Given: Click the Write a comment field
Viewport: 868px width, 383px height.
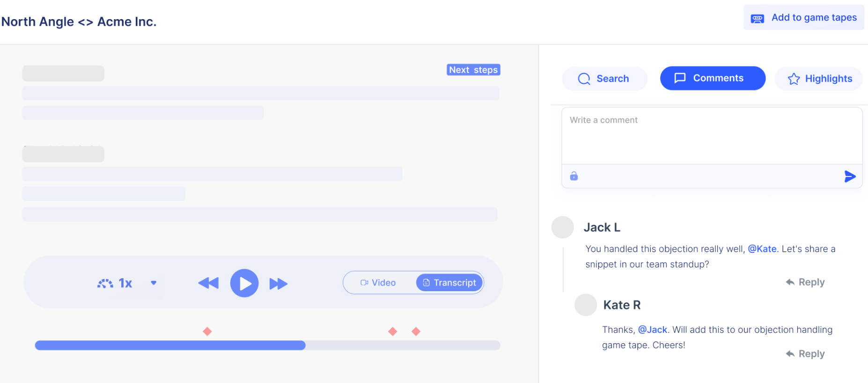Looking at the screenshot, I should click(712, 136).
